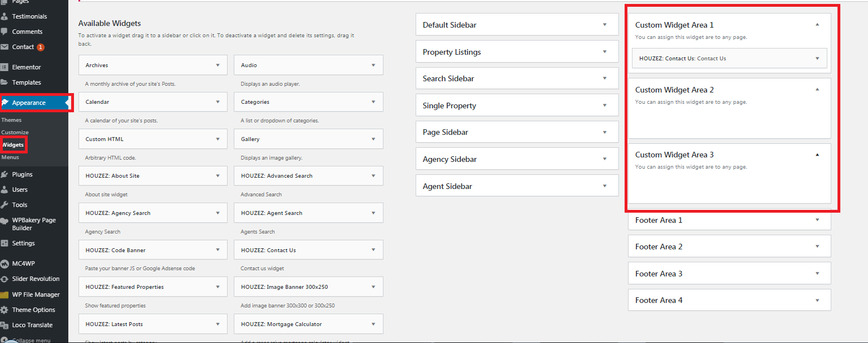Expand the Gallery widget arrow
Screen dimensions: 868x343
pos(373,139)
